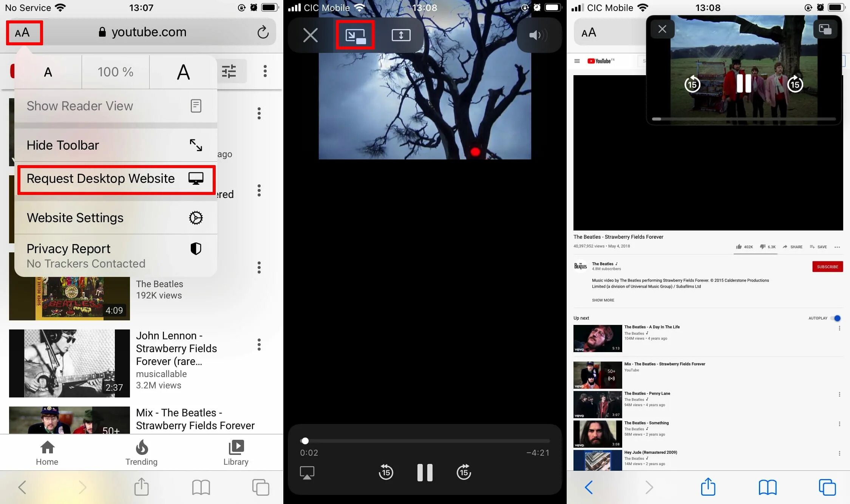This screenshot has width=850, height=504.
Task: Open tabs overview in left Safari toolbar
Action: tap(261, 487)
